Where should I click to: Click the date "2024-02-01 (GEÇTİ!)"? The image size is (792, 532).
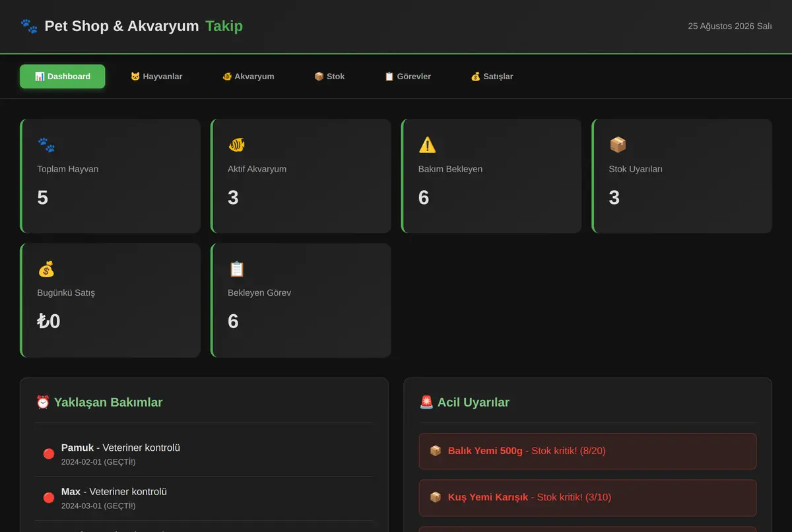coord(98,461)
